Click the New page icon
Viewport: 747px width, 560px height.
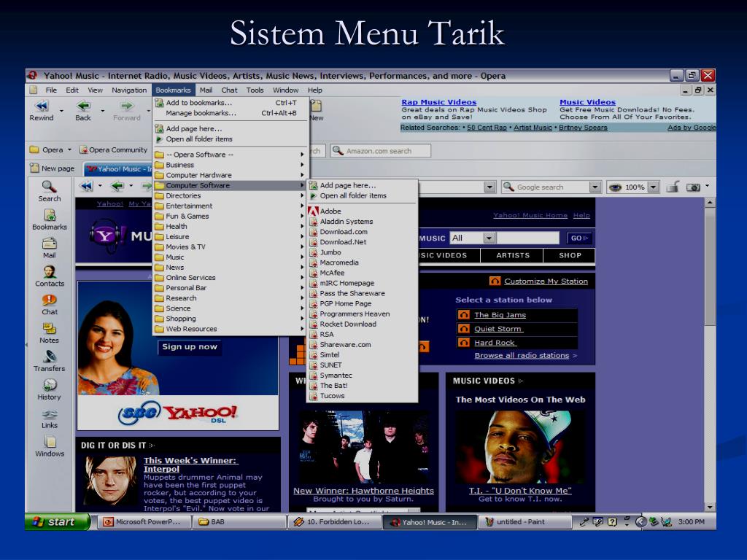pos(34,168)
